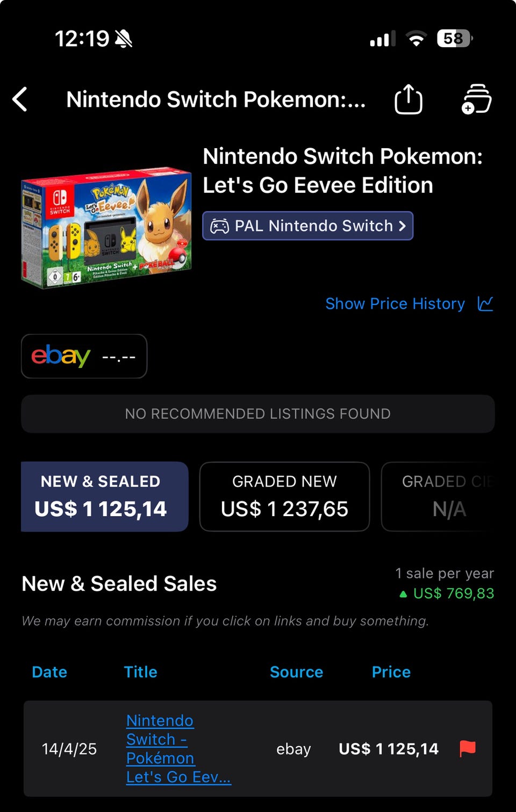Screen dimensions: 516x812
Task: Select the New & Sealed price tab
Action: click(x=104, y=497)
